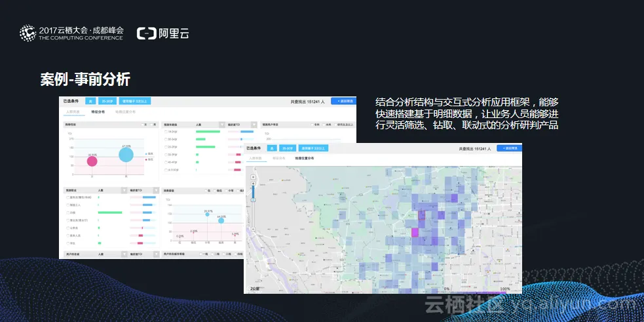644x322 pixels.
Task: Check the 40-49岁 age row checkbox
Action: pos(166,162)
